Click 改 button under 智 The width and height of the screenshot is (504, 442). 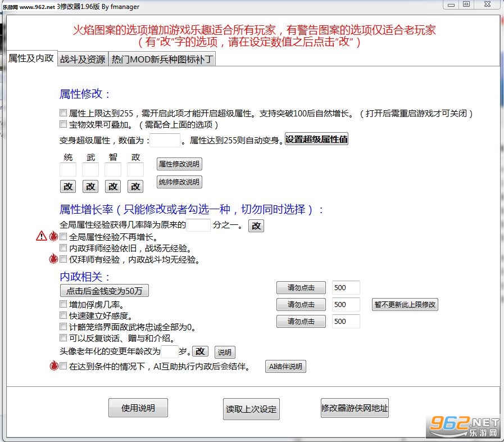click(113, 187)
